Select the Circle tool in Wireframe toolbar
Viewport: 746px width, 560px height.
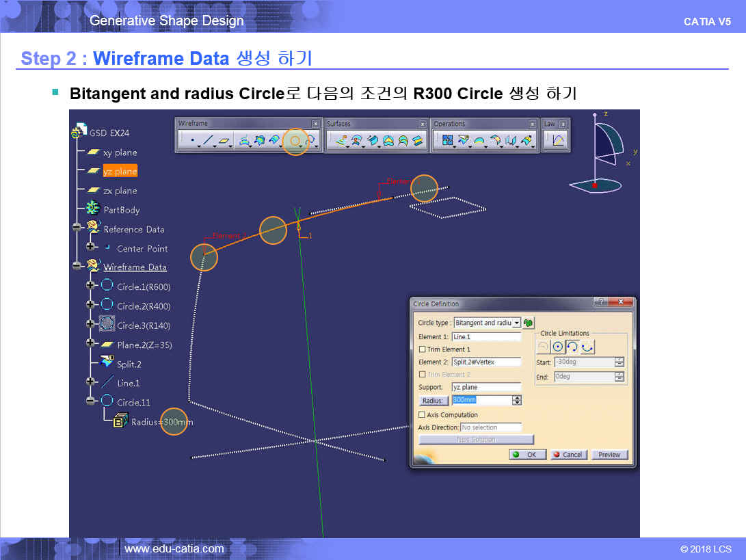coord(296,141)
